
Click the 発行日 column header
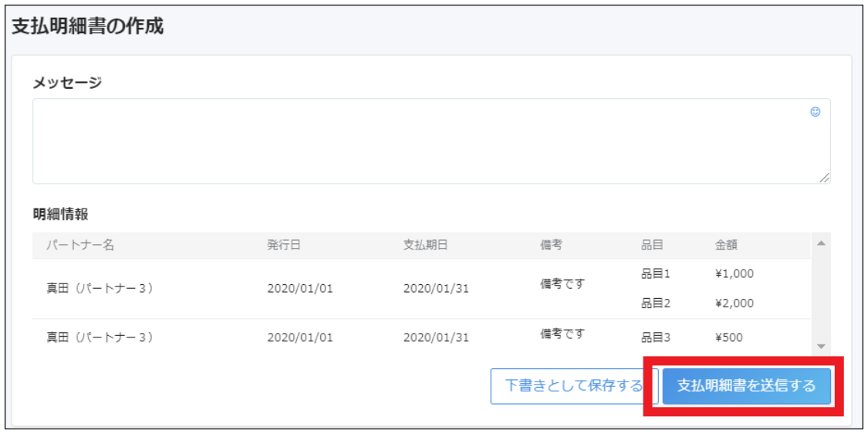point(284,246)
